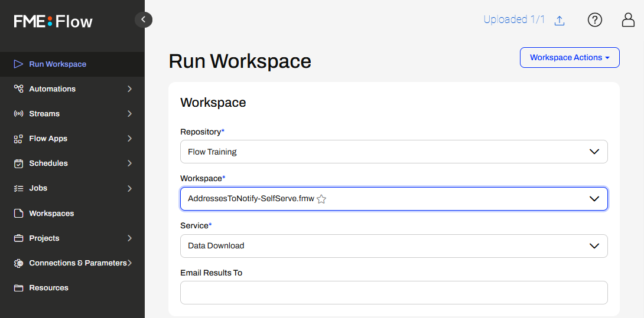
Task: Click the upload icon in the header
Action: [560, 21]
